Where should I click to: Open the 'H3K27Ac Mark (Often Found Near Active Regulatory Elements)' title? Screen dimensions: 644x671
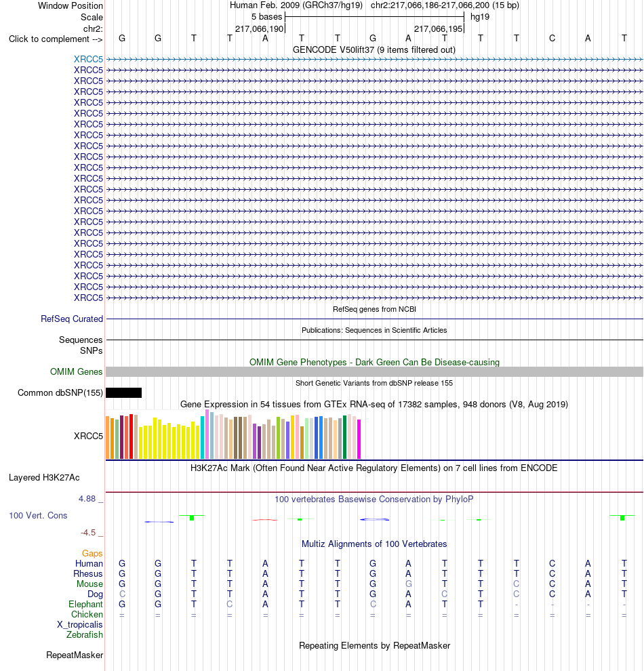coord(374,468)
